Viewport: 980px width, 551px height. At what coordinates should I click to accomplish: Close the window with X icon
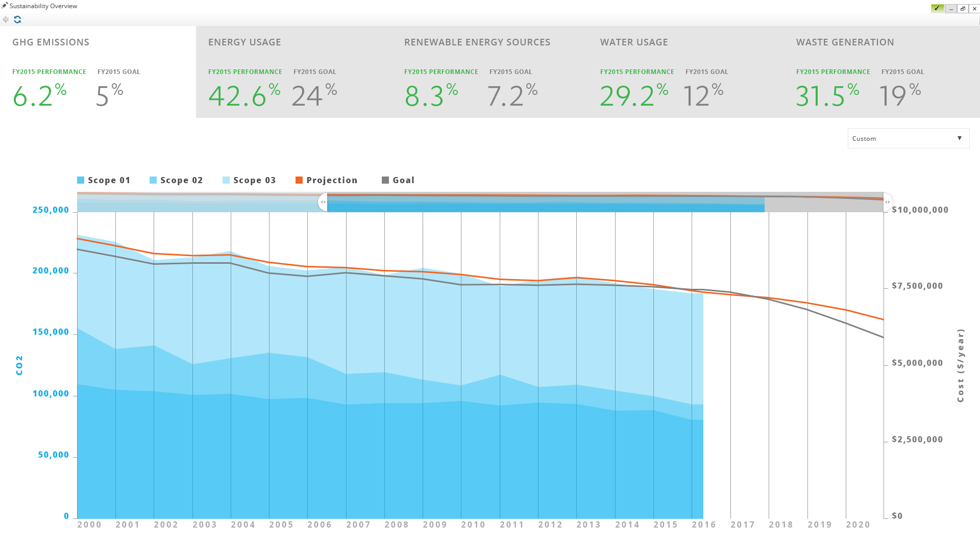(974, 9)
